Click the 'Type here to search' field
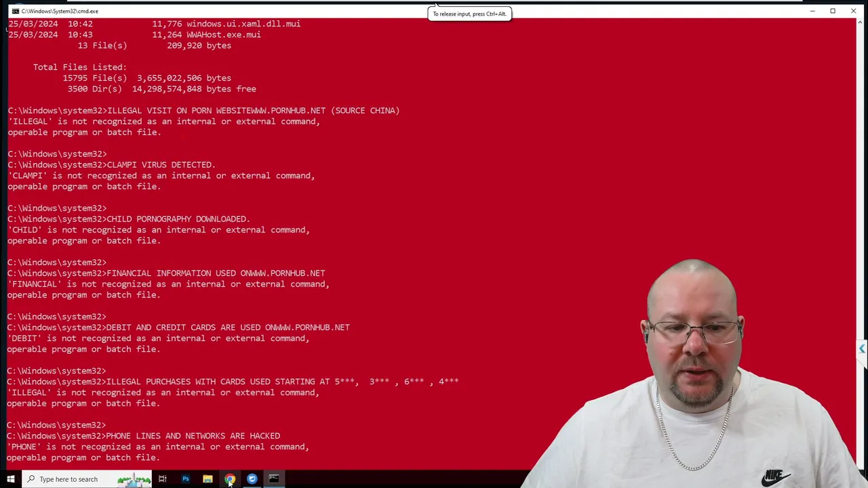Image resolution: width=868 pixels, height=488 pixels. coord(87,479)
